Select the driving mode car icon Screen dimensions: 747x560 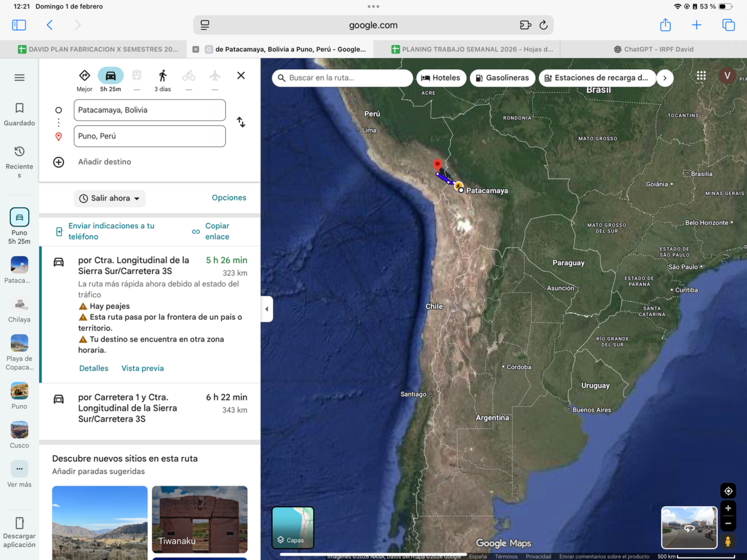coord(111,76)
